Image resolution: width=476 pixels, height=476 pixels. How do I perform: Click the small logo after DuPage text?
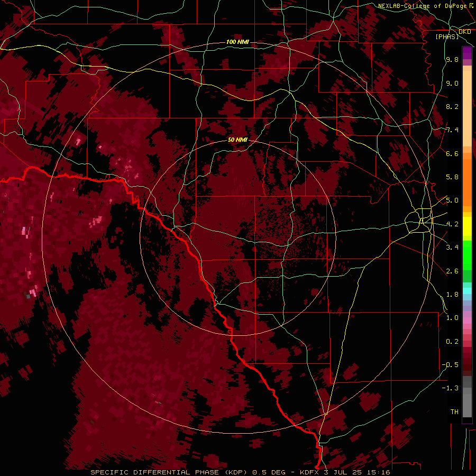(471, 5)
